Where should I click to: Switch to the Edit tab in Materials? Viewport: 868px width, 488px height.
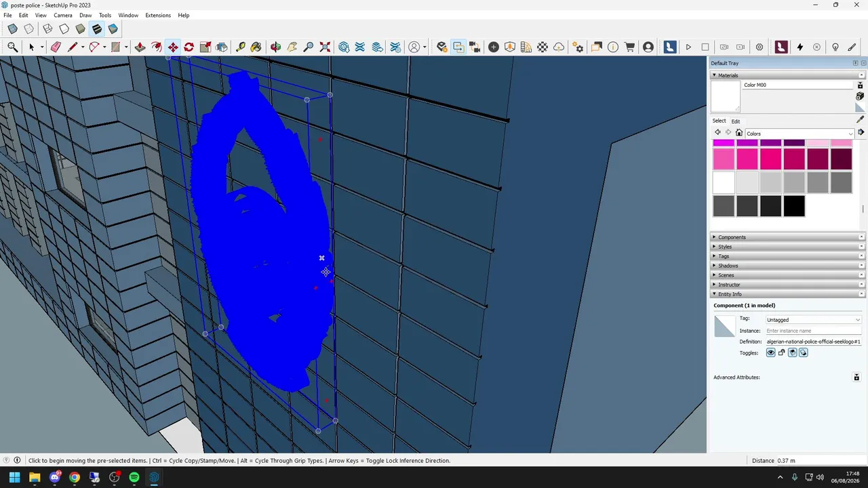736,121
